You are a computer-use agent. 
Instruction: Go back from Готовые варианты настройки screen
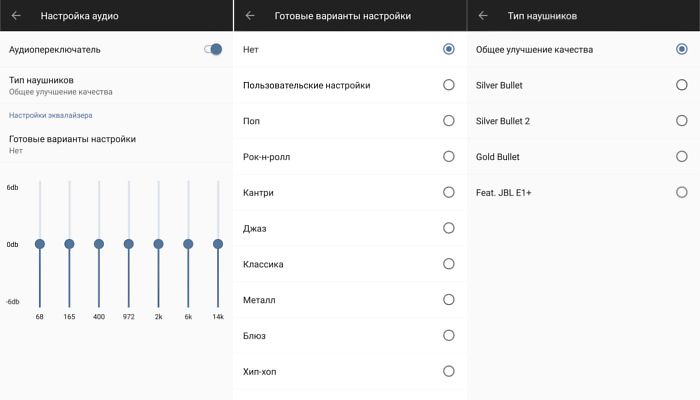click(x=250, y=16)
